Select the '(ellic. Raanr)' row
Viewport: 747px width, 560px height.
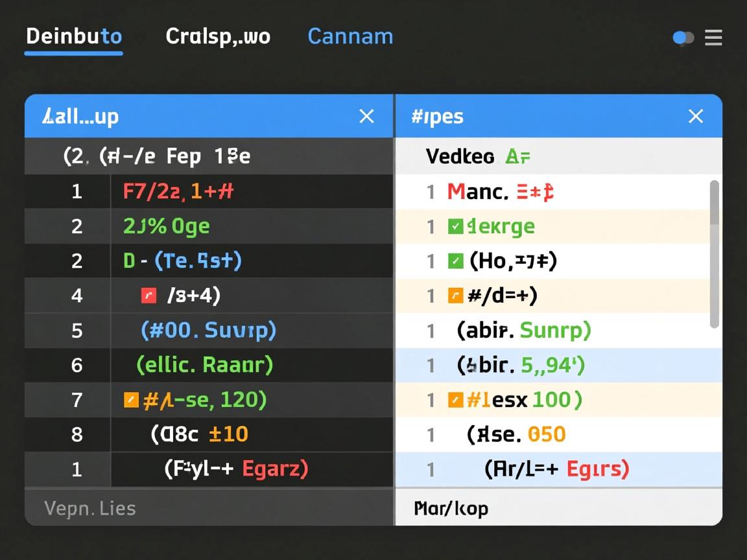point(204,365)
